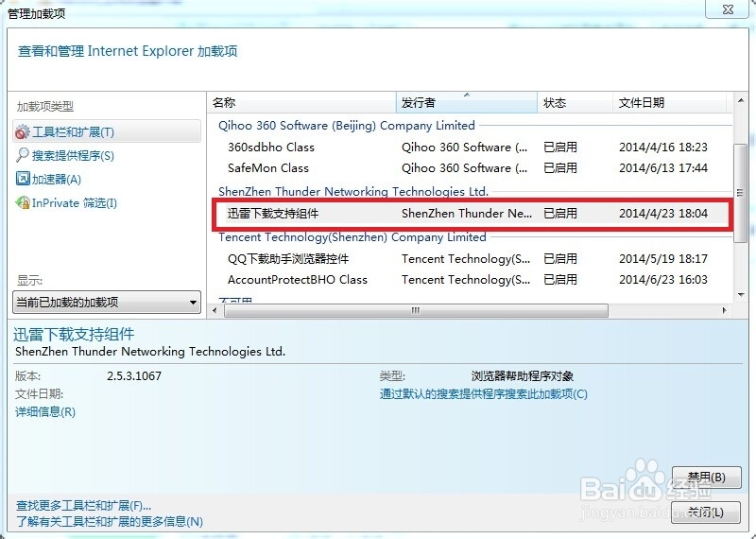Click the 已启用 status of SafeMon Class
The height and width of the screenshot is (539, 756).
point(560,168)
